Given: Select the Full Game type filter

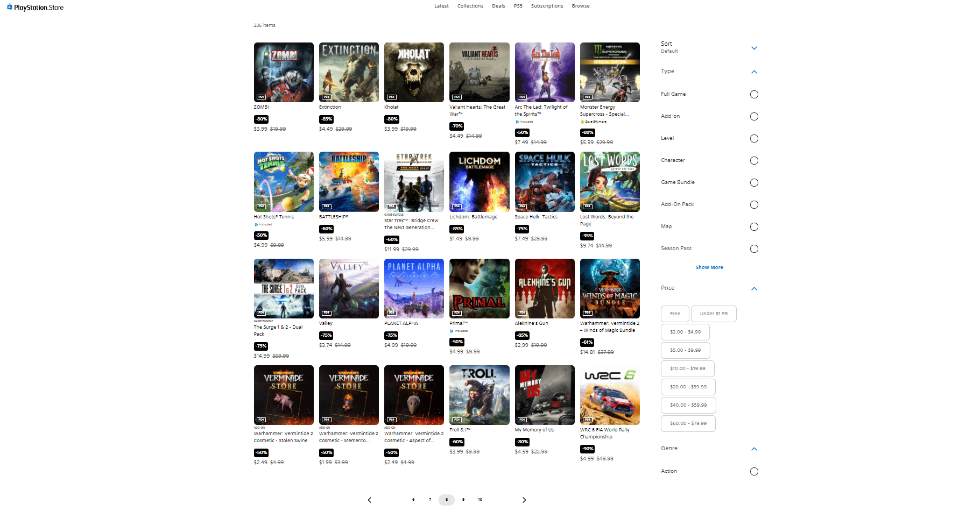Looking at the screenshot, I should click(754, 95).
